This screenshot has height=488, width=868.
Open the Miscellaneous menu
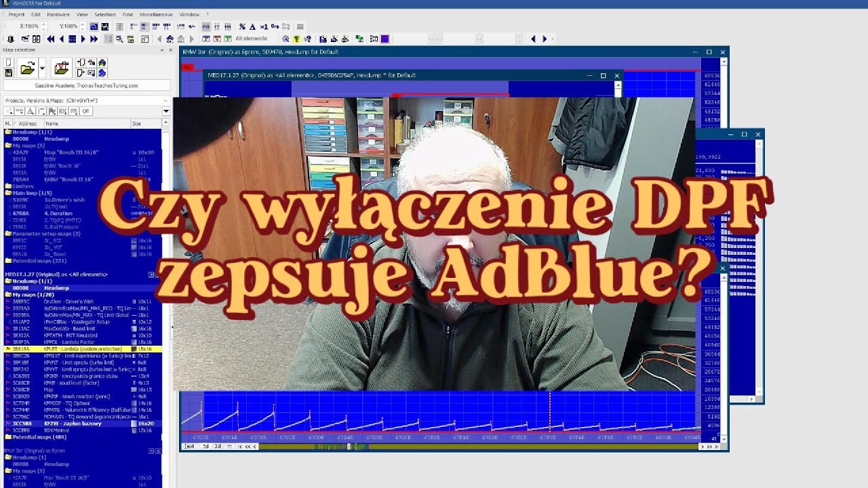click(157, 14)
